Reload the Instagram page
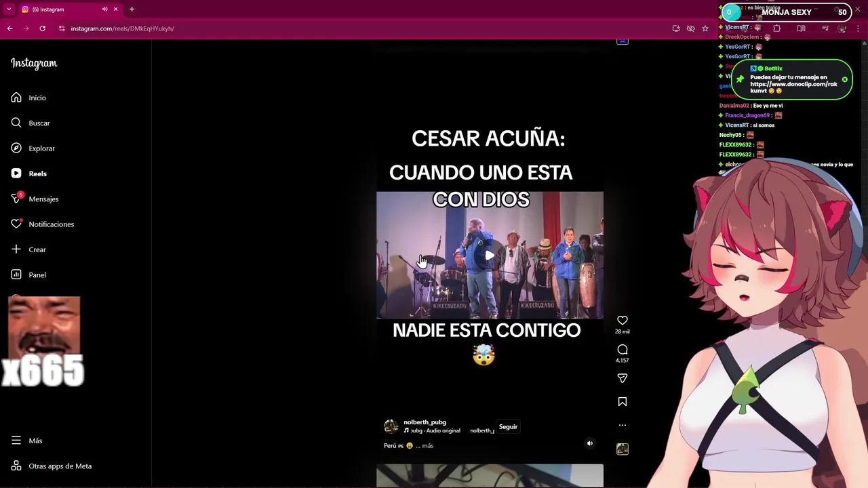This screenshot has height=488, width=868. (x=43, y=28)
